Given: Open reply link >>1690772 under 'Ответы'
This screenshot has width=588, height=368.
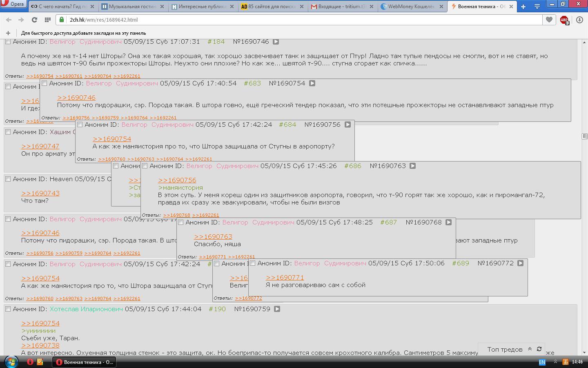Looking at the screenshot, I should (x=248, y=298).
